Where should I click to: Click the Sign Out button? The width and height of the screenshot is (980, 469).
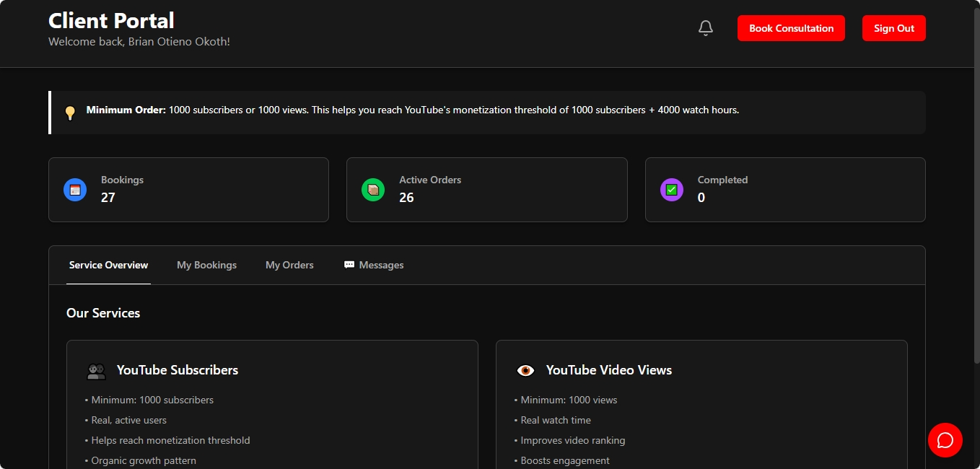pos(893,28)
